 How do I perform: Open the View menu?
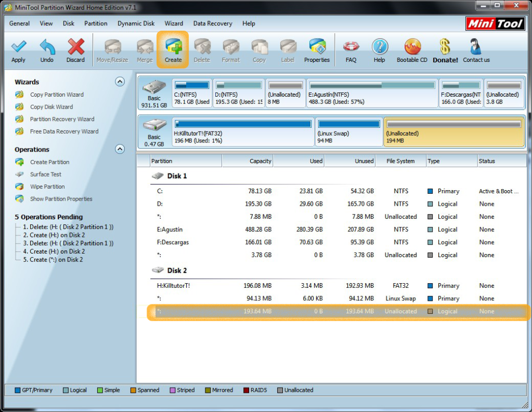46,23
